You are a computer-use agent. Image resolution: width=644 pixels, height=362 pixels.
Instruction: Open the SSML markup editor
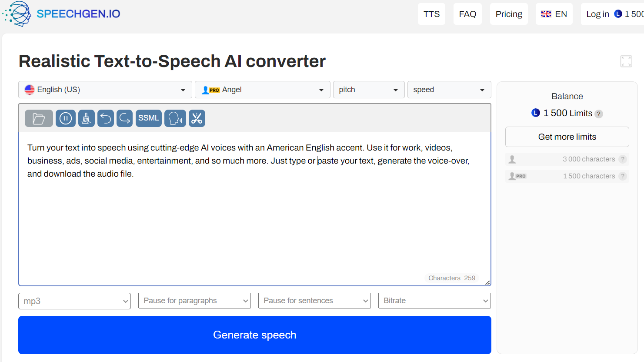(148, 118)
